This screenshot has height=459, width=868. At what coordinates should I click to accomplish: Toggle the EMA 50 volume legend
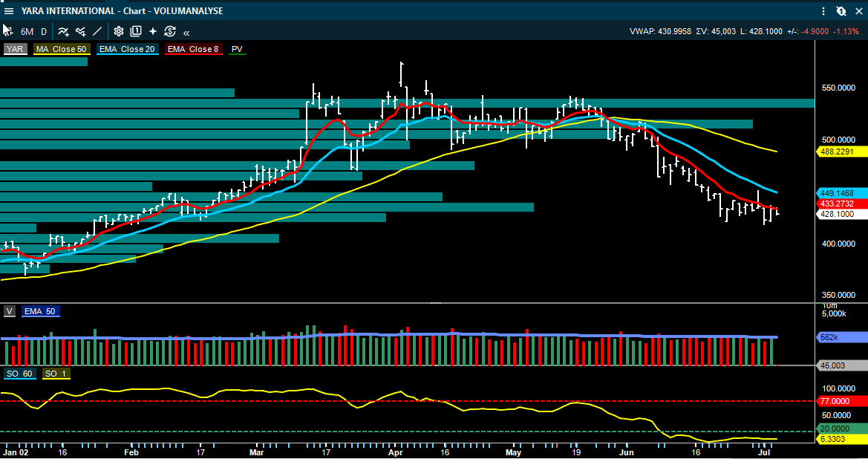(40, 311)
